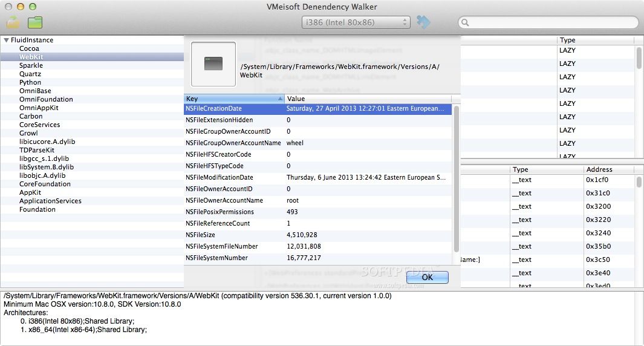The width and height of the screenshot is (644, 346).
Task: Select the NSFileCreationDate row
Action: point(318,108)
